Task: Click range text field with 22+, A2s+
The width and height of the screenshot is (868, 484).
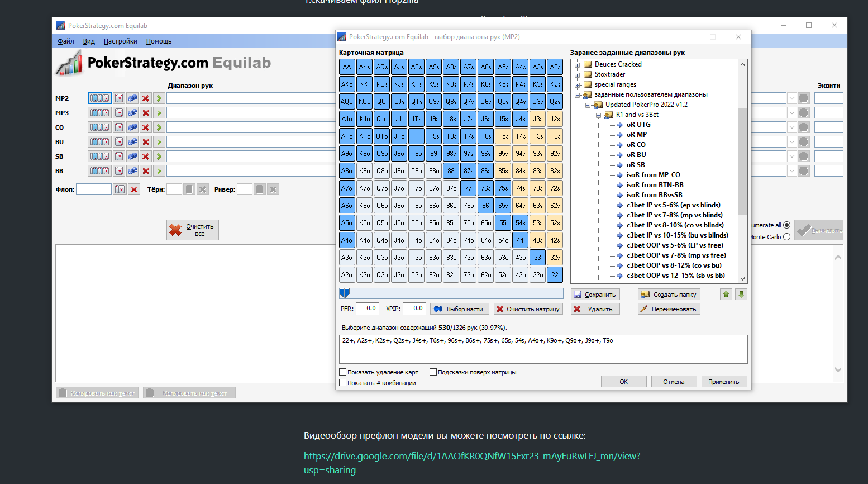Action: (x=543, y=349)
